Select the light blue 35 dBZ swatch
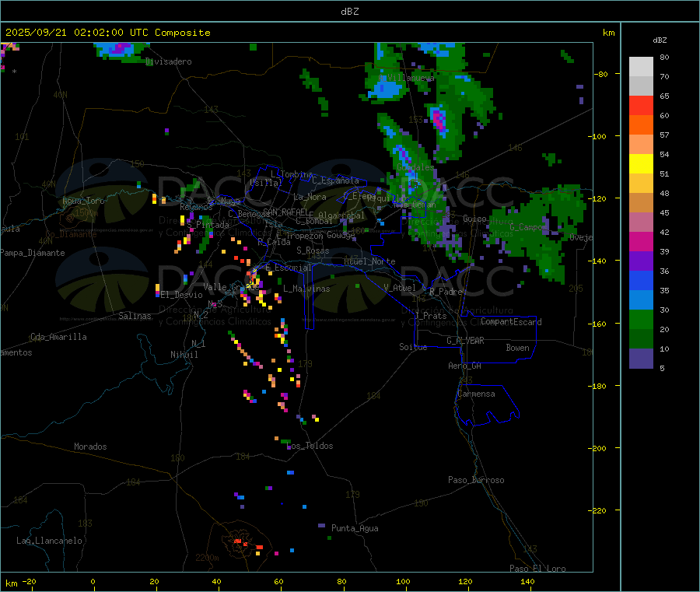This screenshot has height=592, width=700. point(641,300)
